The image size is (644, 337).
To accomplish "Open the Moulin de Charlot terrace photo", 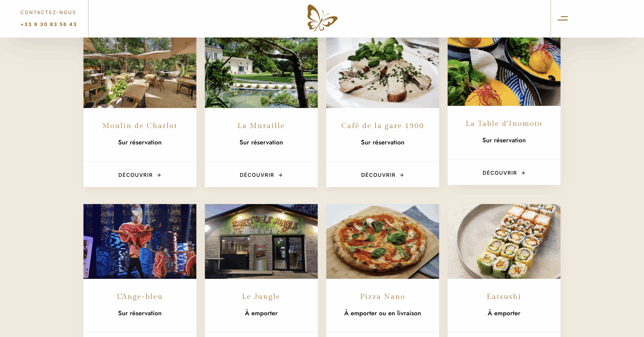I will pyautogui.click(x=140, y=73).
